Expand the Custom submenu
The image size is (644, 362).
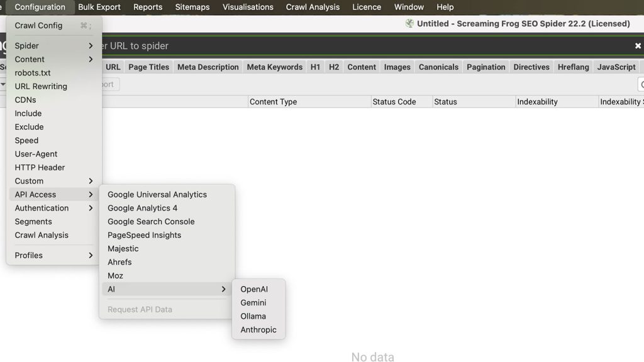[x=54, y=181]
